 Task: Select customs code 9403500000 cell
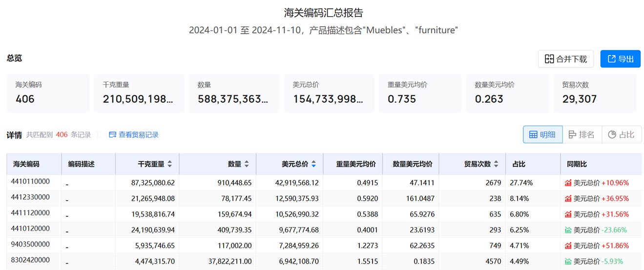coord(31,244)
